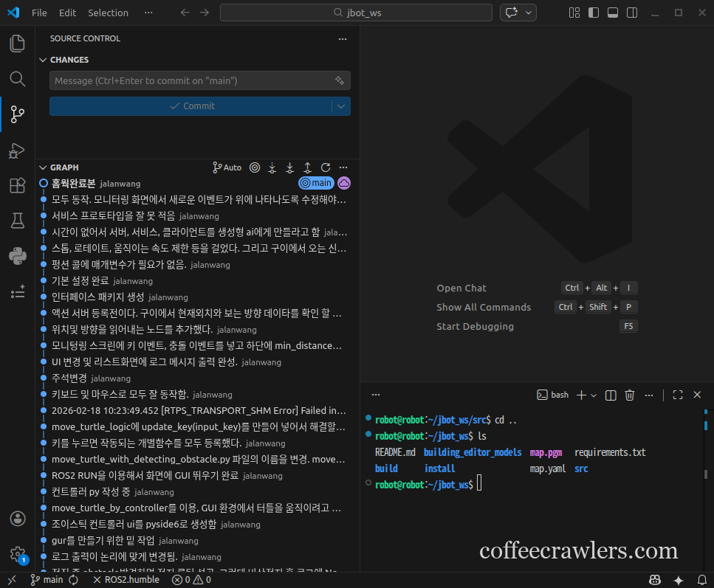Open the Explorer view in activity bar

[17, 44]
